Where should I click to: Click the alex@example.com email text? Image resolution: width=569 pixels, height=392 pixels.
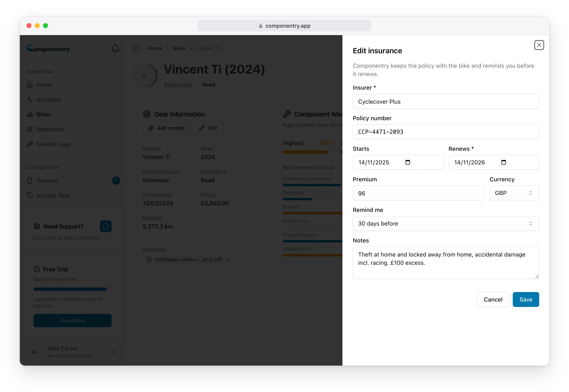(70, 356)
